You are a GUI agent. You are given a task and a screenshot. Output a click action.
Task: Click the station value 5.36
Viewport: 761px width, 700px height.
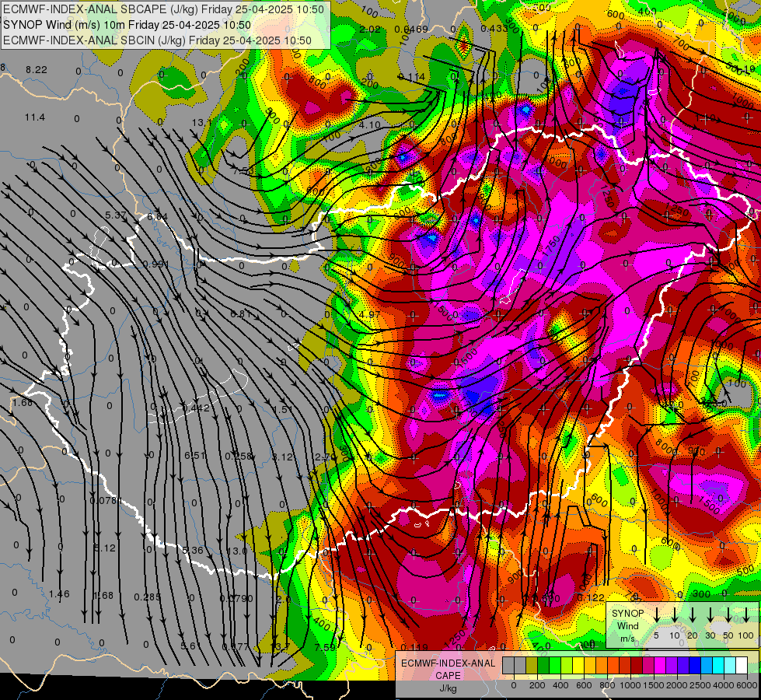(x=193, y=551)
